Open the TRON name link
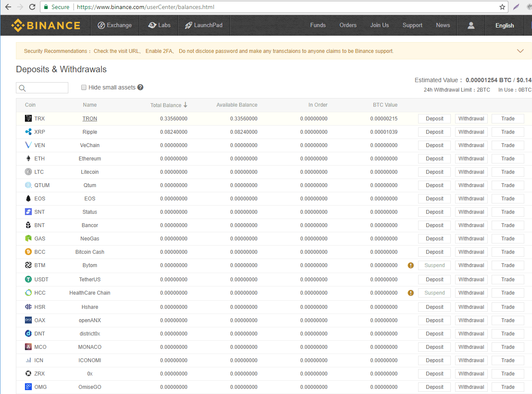 (x=90, y=119)
